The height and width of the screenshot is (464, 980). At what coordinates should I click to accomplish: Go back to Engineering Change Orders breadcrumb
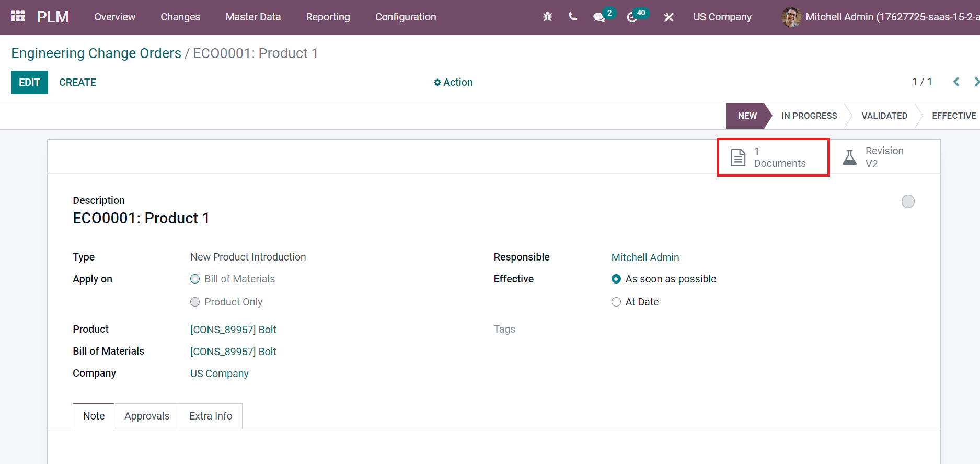coord(96,53)
